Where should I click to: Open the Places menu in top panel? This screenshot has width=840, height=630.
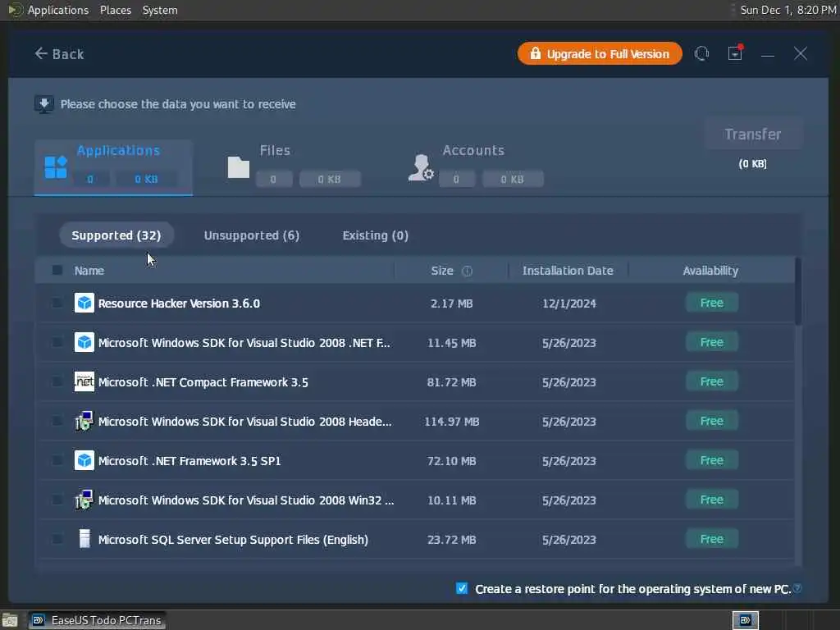pyautogui.click(x=115, y=10)
